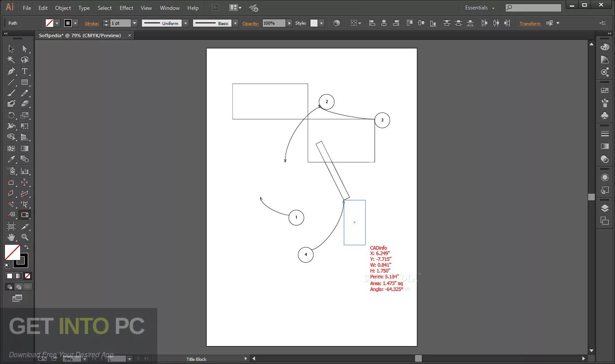Screen dimensions: 615x364
Task: Select the Rotate tool
Action: tap(11, 115)
